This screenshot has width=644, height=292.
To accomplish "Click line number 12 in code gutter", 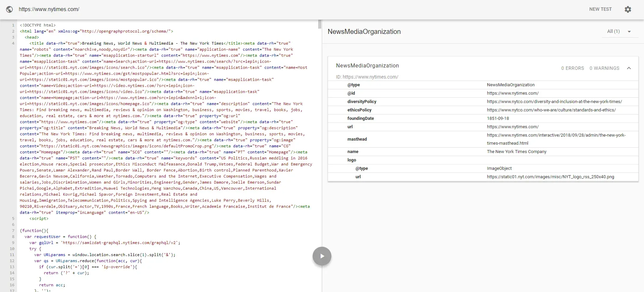I will coord(12,261).
